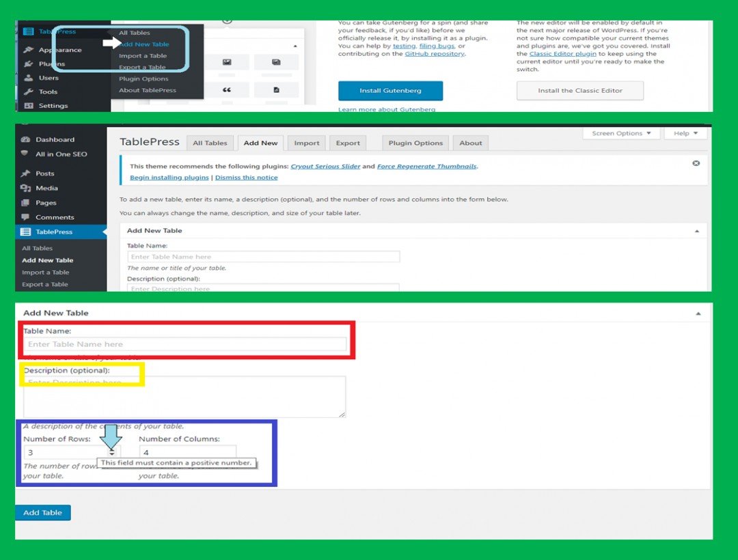The image size is (738, 560).
Task: Switch to the All Tables tab
Action: [x=210, y=143]
